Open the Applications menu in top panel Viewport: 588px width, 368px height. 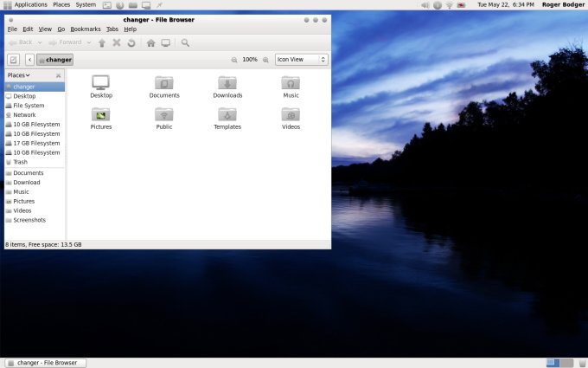click(x=30, y=5)
